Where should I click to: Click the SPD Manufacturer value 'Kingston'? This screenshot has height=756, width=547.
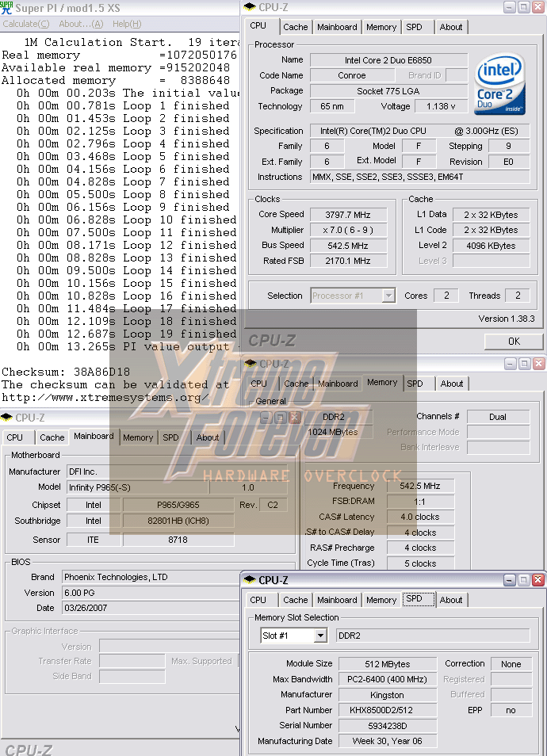[x=388, y=695]
